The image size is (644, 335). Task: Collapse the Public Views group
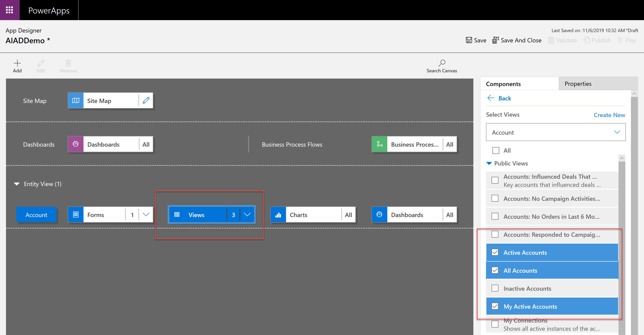[489, 163]
